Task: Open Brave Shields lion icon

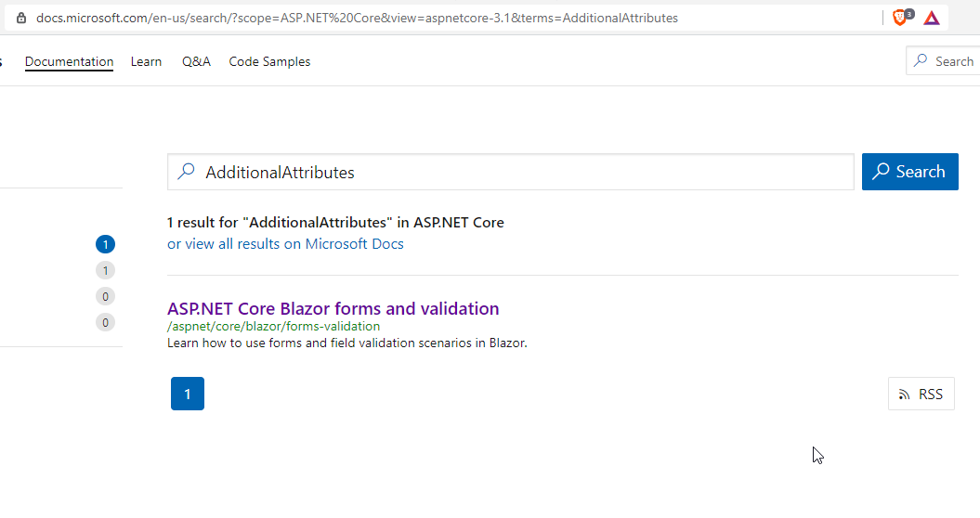Action: point(901,18)
